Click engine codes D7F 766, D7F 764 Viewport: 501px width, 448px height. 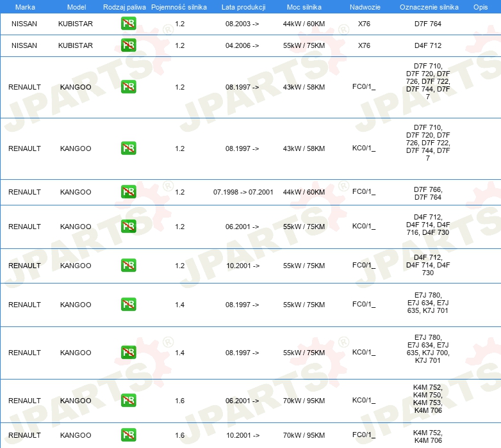coord(428,193)
